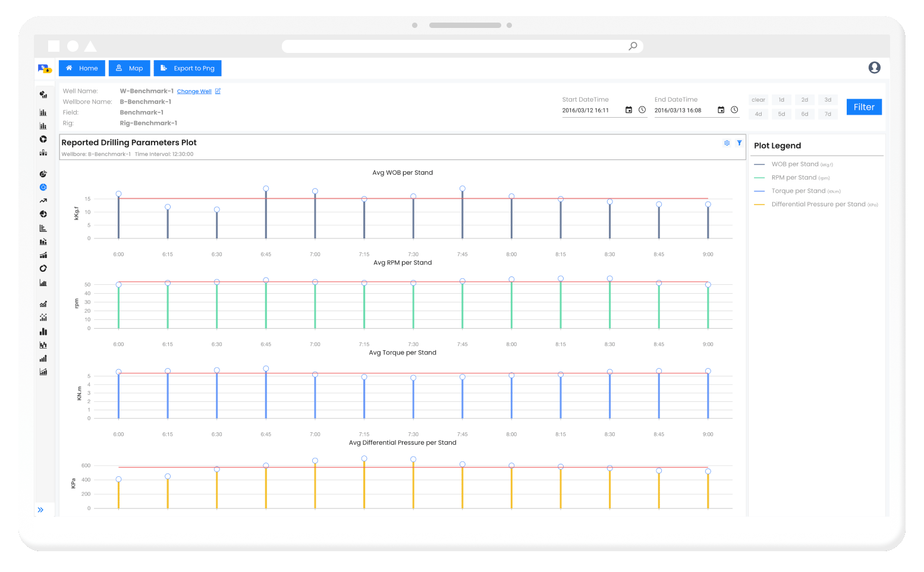Click the plot filter funnel icon

click(x=739, y=143)
